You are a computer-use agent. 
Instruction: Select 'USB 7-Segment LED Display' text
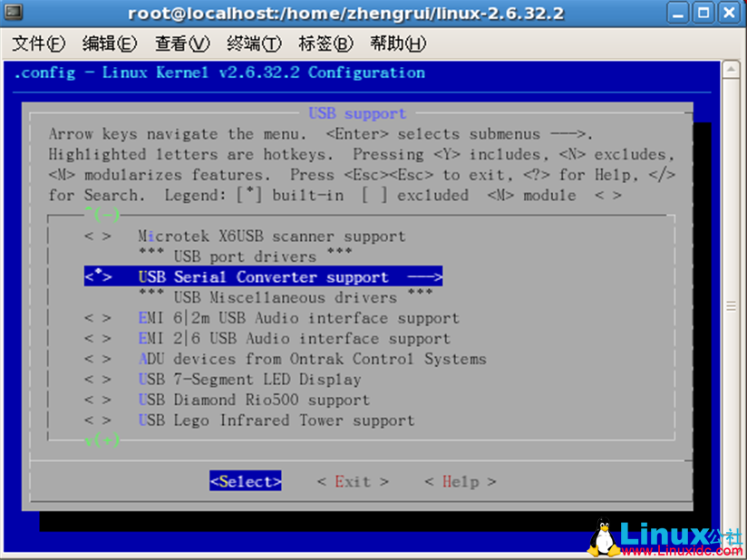point(249,380)
